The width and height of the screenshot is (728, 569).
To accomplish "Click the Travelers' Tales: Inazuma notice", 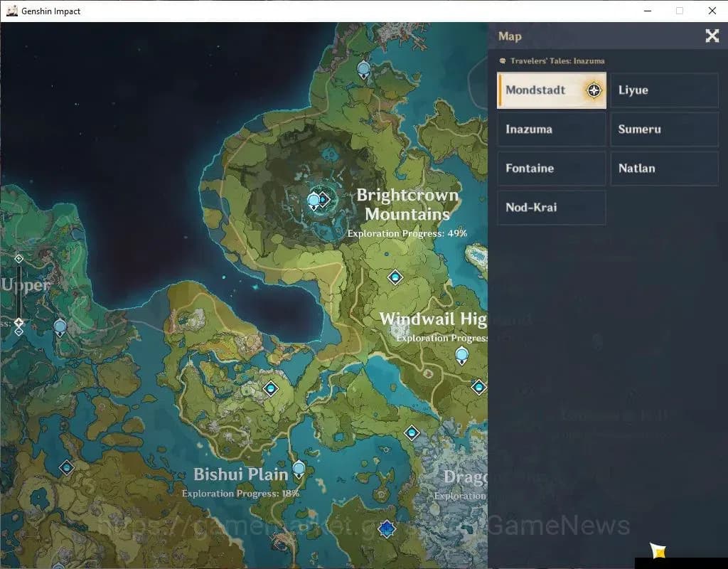I will [x=557, y=61].
